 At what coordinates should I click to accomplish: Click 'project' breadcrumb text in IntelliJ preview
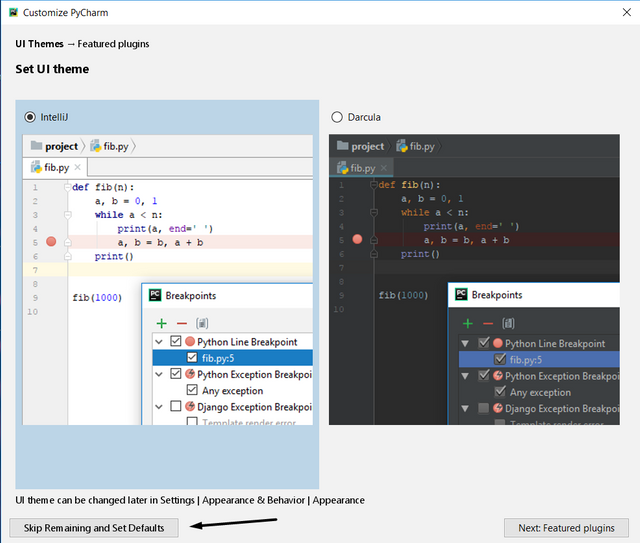(x=61, y=146)
